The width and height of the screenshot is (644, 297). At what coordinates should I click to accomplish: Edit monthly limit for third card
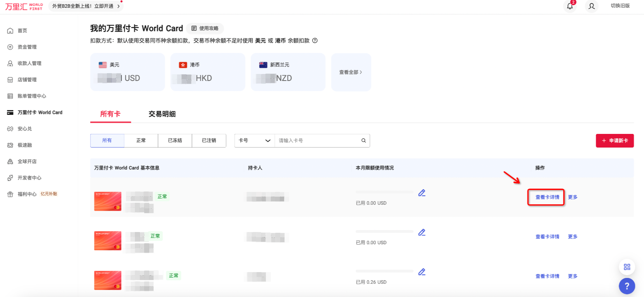[422, 272]
